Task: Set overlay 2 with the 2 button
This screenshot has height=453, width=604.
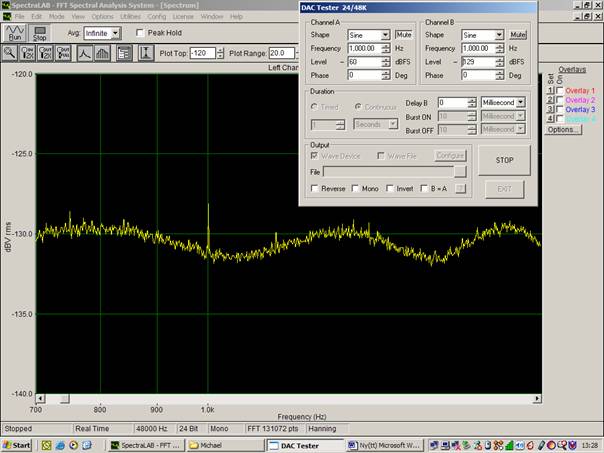Action: pos(550,100)
